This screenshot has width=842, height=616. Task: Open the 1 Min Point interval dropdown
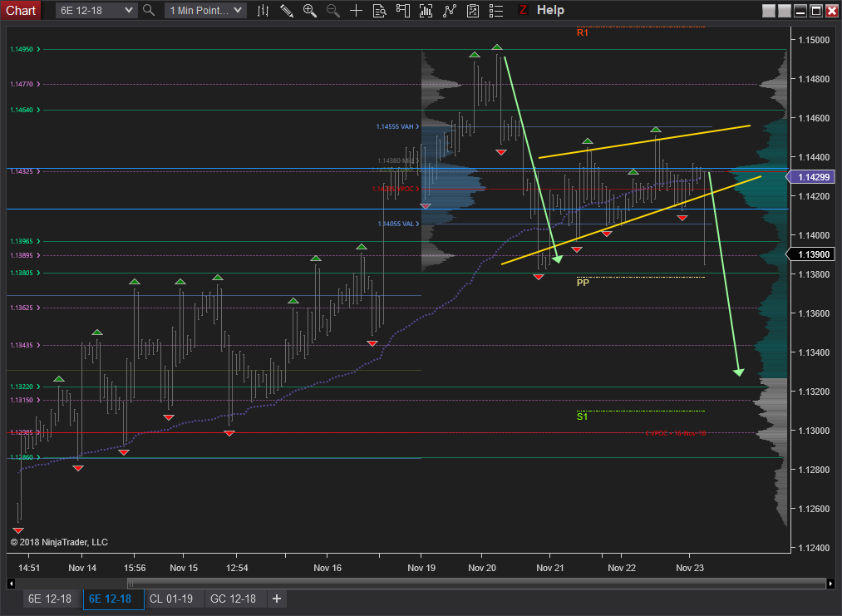tap(205, 10)
